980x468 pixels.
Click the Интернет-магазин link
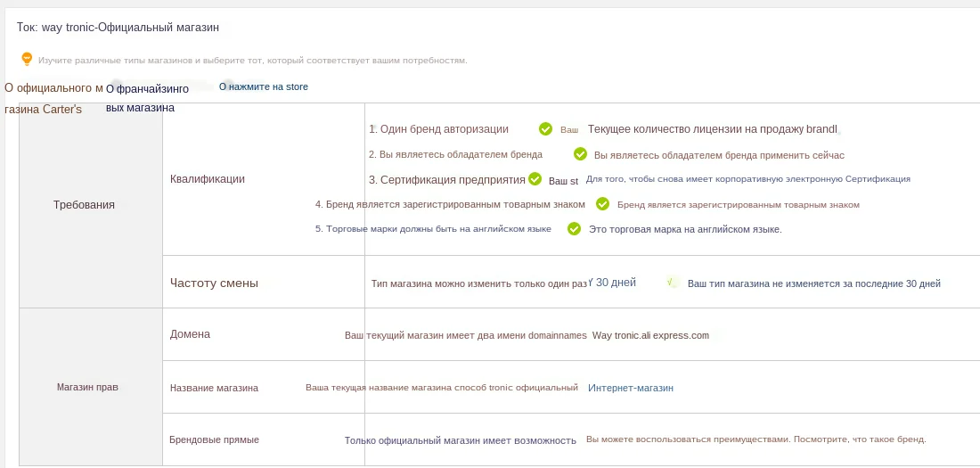(x=630, y=388)
